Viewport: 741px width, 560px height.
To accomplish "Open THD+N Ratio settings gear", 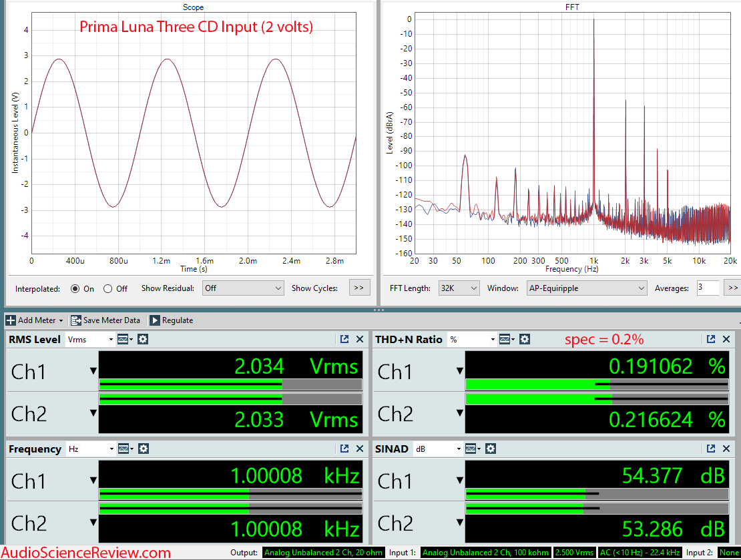I will click(x=525, y=339).
